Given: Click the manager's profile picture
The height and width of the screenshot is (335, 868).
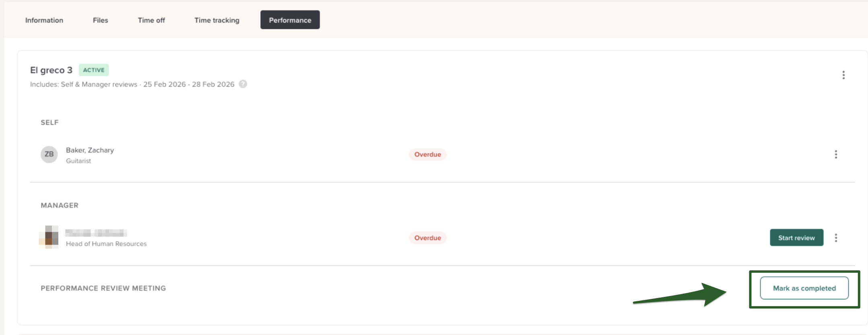Looking at the screenshot, I should click(49, 237).
